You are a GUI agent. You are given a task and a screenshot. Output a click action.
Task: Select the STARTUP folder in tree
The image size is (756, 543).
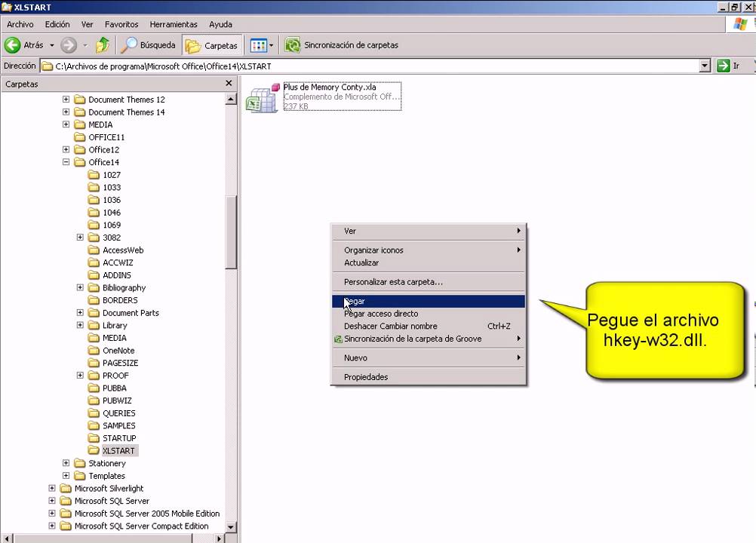119,438
